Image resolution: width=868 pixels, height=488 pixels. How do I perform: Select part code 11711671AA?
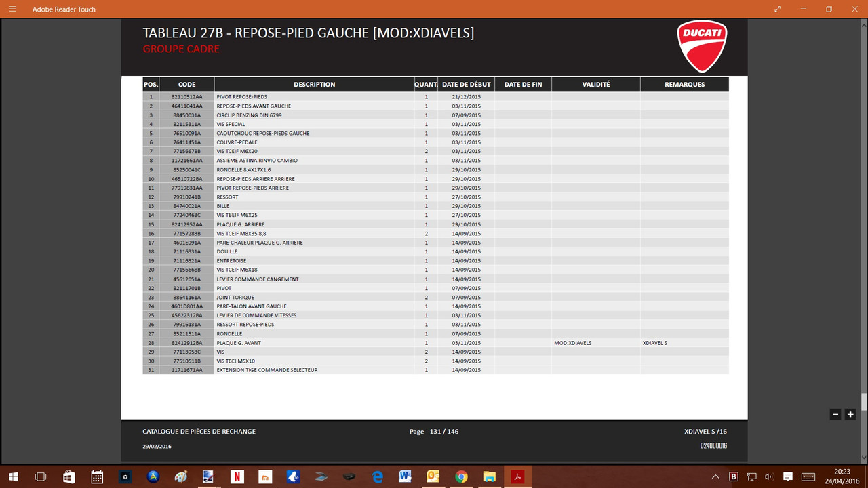point(186,370)
